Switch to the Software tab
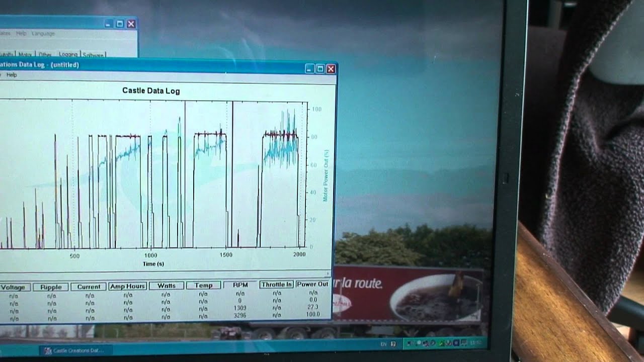 click(93, 55)
